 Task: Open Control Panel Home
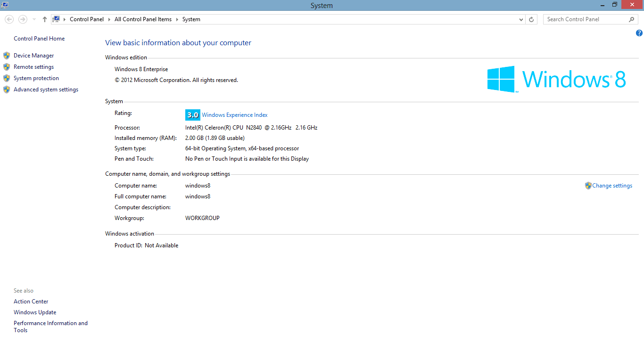[x=39, y=39]
